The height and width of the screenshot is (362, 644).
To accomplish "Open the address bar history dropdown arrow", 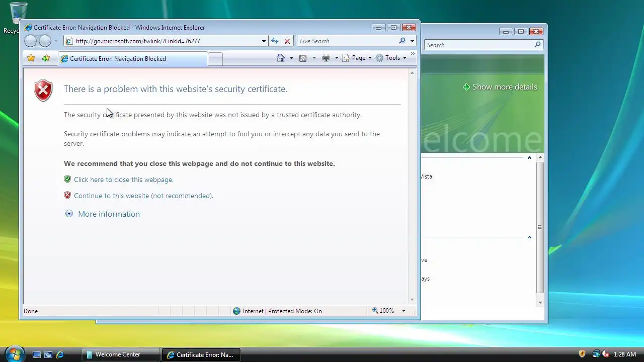I will pos(264,41).
